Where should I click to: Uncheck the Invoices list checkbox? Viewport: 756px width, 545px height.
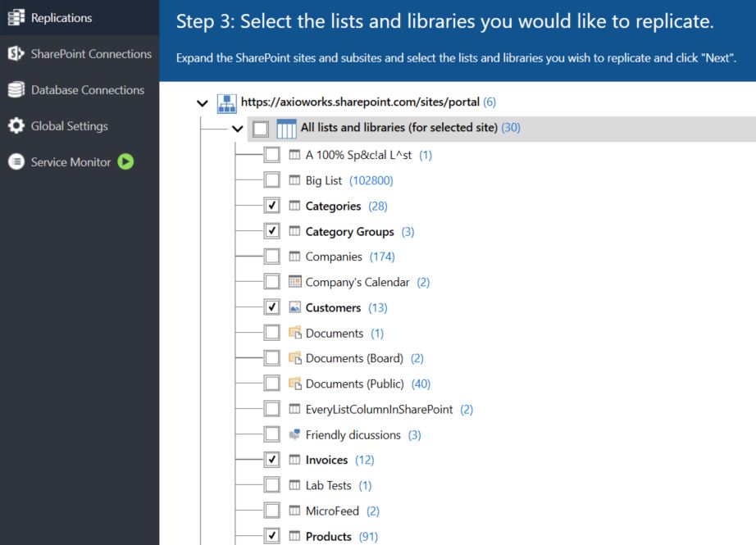pyautogui.click(x=272, y=460)
